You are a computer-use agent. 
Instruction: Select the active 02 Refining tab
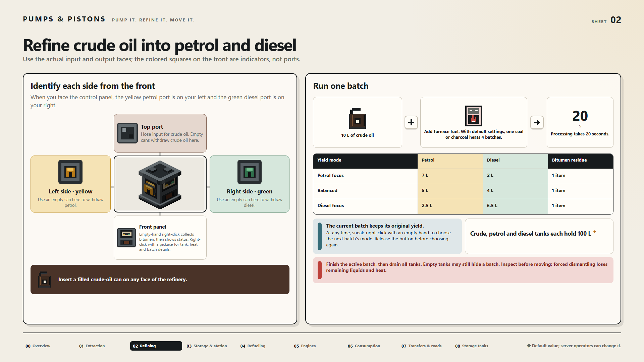pos(156,346)
